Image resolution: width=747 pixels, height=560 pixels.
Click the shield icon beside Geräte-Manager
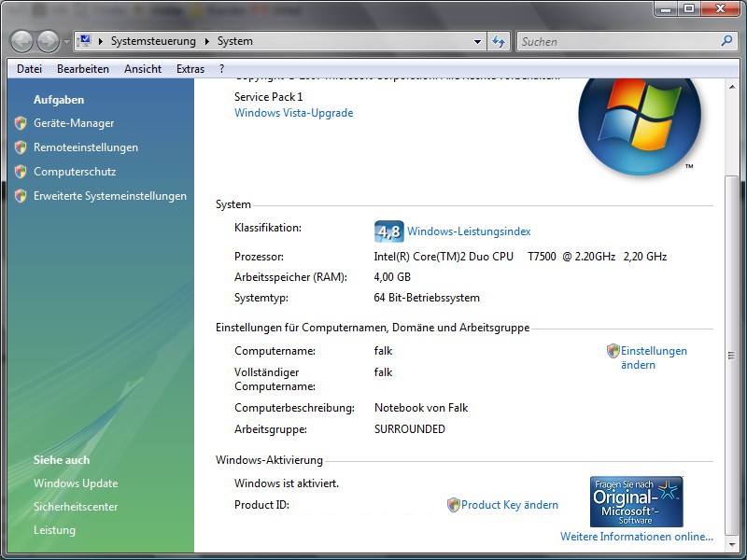coord(21,123)
